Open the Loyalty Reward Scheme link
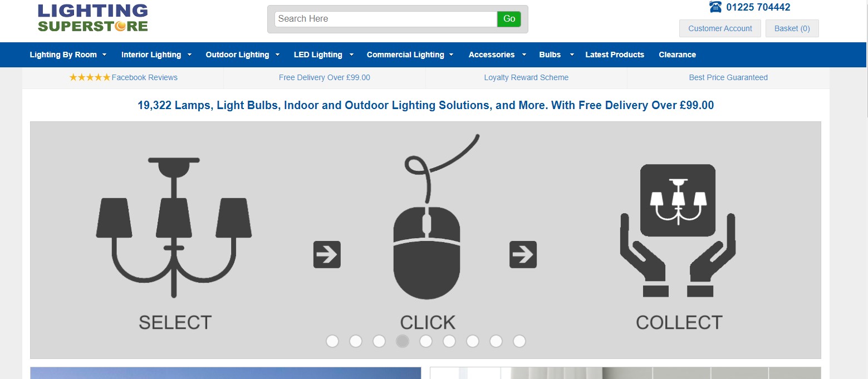The height and width of the screenshot is (379, 868). [x=526, y=77]
